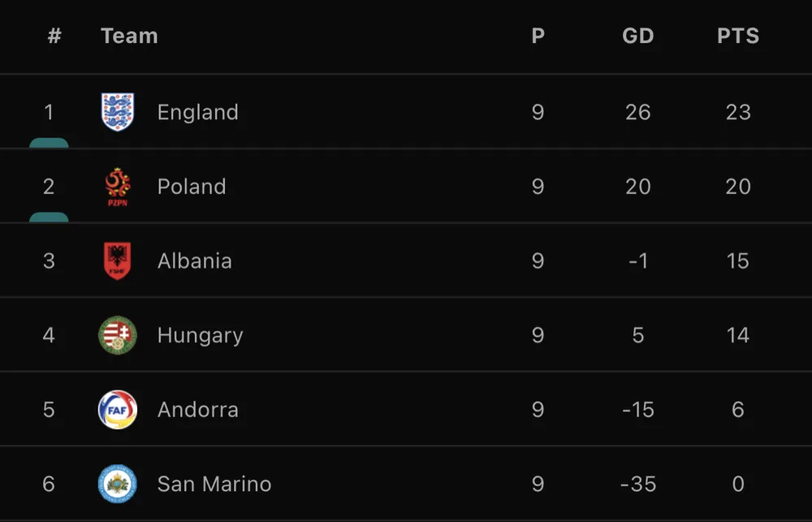812x522 pixels.
Task: Open the San Marino team page
Action: 214,485
